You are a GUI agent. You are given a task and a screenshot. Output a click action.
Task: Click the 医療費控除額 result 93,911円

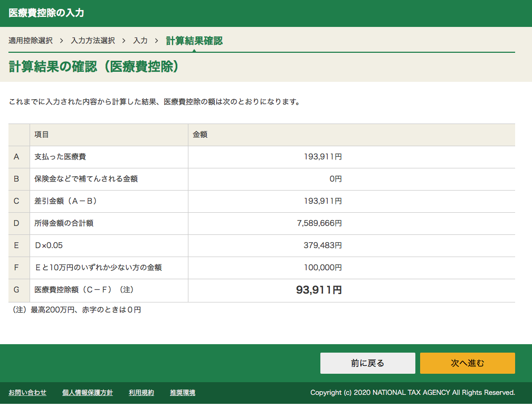tap(319, 290)
